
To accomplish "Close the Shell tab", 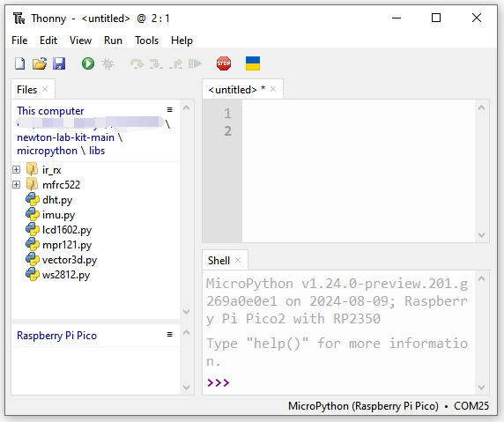I will (x=238, y=260).
